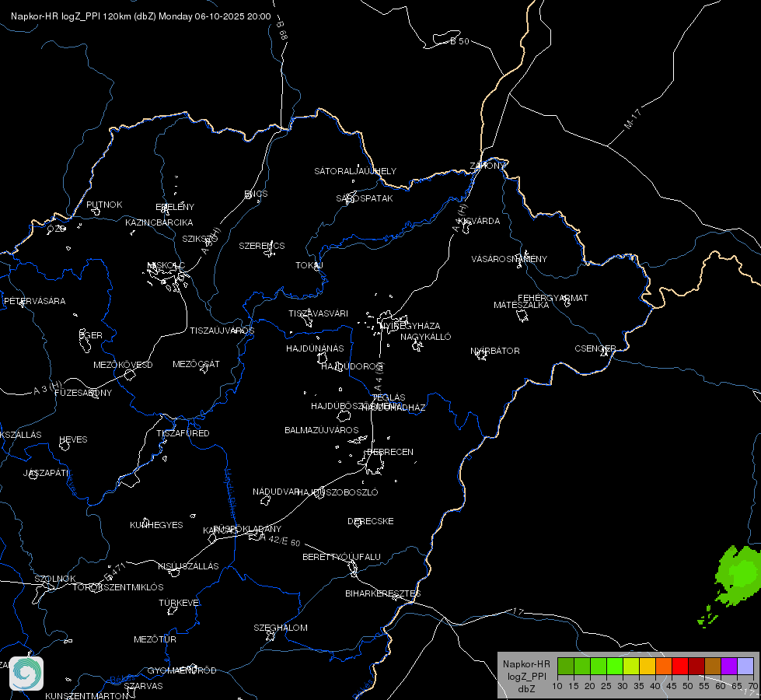Click the MEZŐTÚR label
Screen dimensions: 761x700
pos(155,639)
